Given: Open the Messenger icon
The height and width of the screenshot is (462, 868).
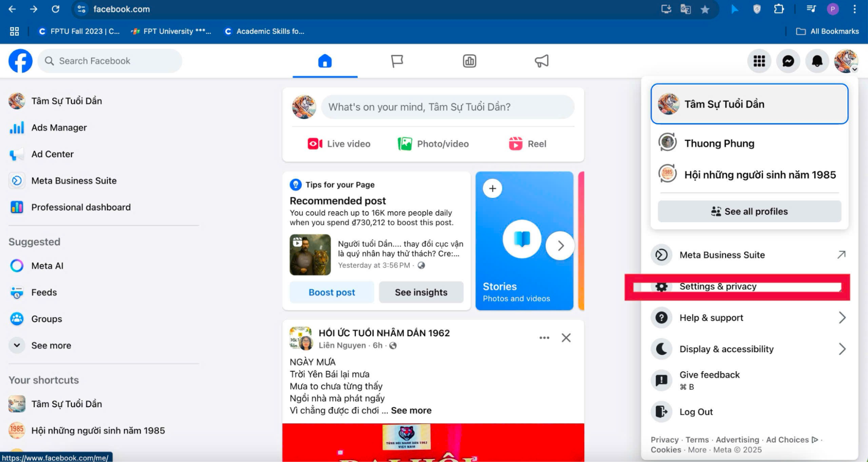Looking at the screenshot, I should 788,61.
